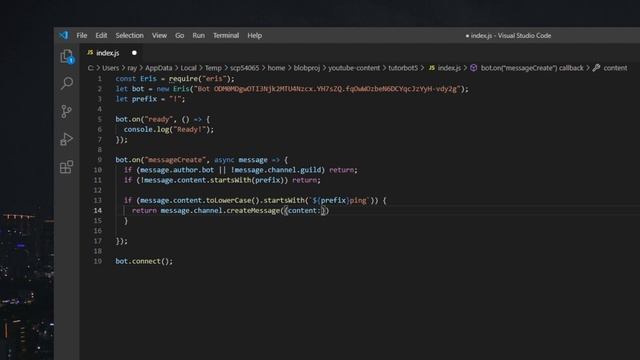The height and width of the screenshot is (360, 640).
Task: Click the home breadcrumb segment
Action: click(x=276, y=68)
